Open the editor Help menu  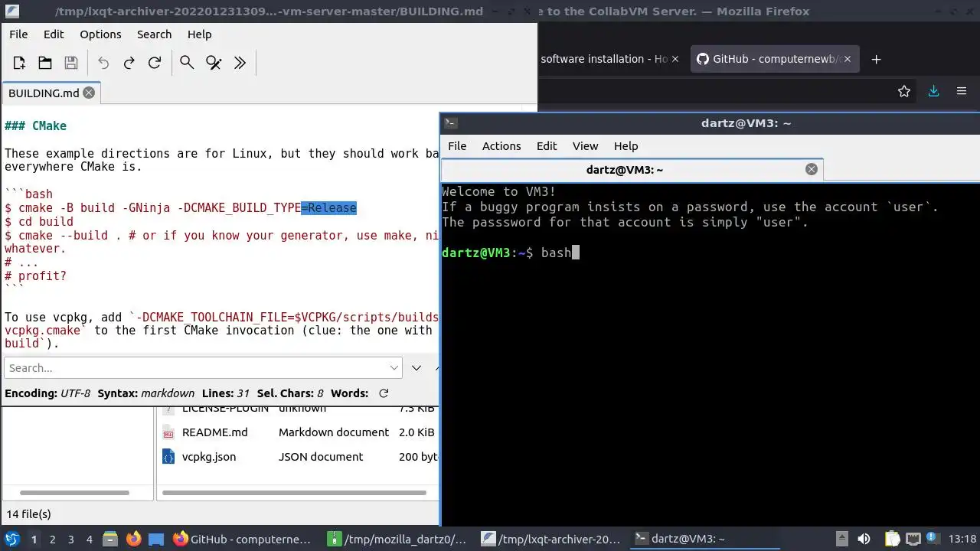click(199, 34)
